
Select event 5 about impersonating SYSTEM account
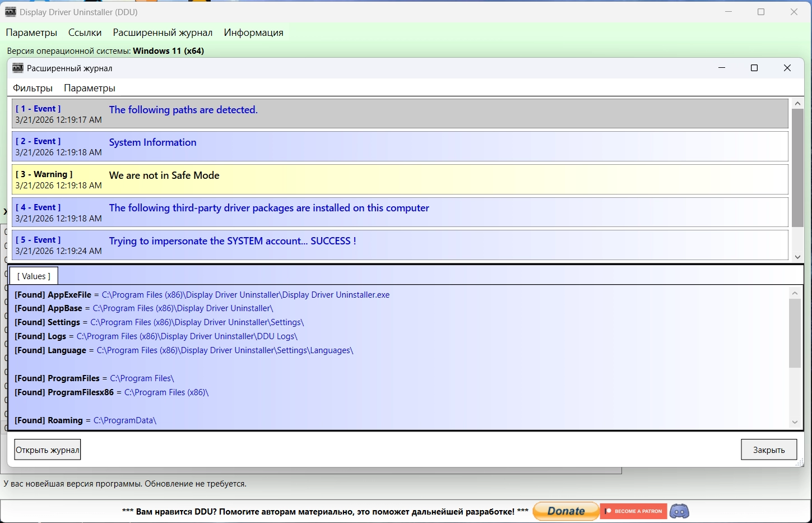[x=400, y=245]
